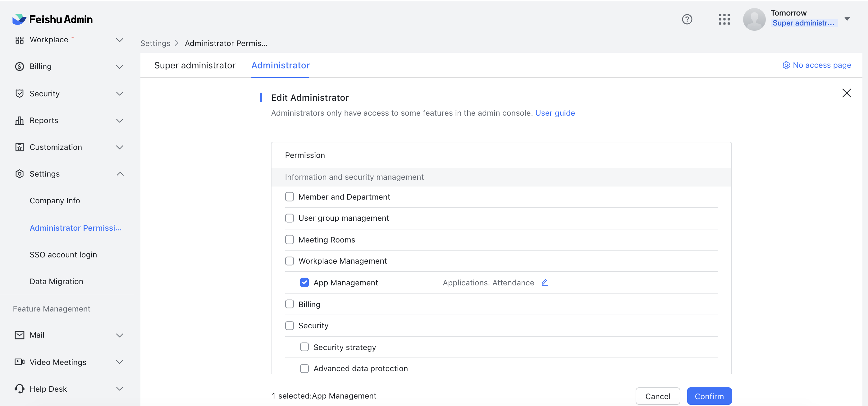
Task: Click the Settings hexagon icon
Action: coord(20,174)
